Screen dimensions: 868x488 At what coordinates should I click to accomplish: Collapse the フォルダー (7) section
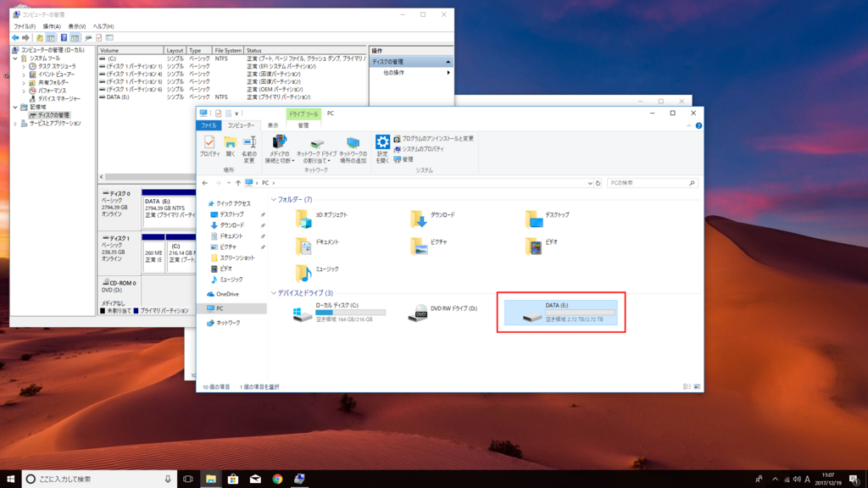pyautogui.click(x=274, y=199)
